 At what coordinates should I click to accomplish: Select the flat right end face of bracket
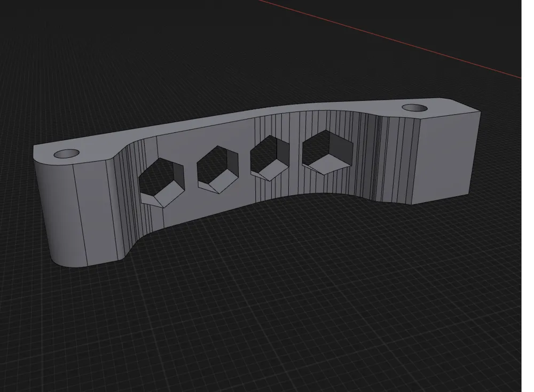445,158
